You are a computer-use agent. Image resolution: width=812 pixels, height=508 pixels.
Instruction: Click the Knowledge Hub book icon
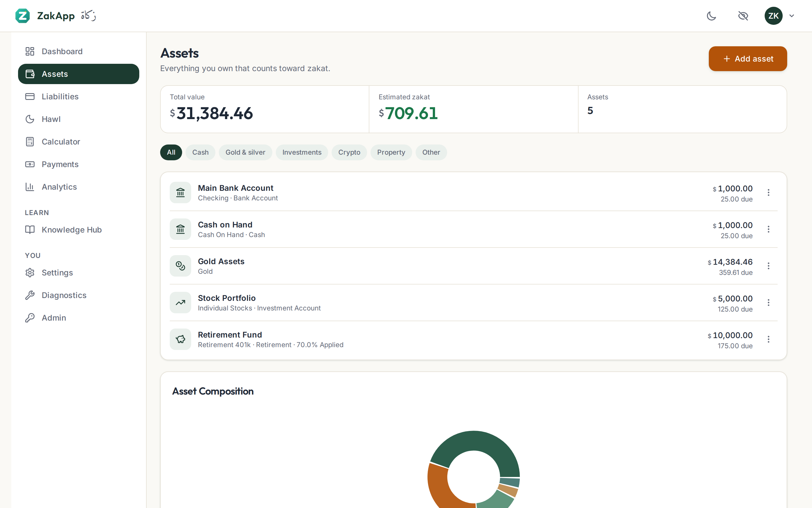(30, 229)
